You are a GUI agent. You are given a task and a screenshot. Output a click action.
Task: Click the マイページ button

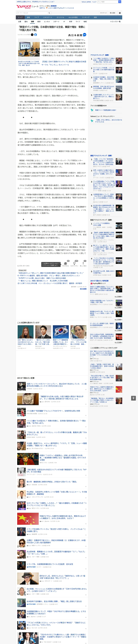point(103,13)
